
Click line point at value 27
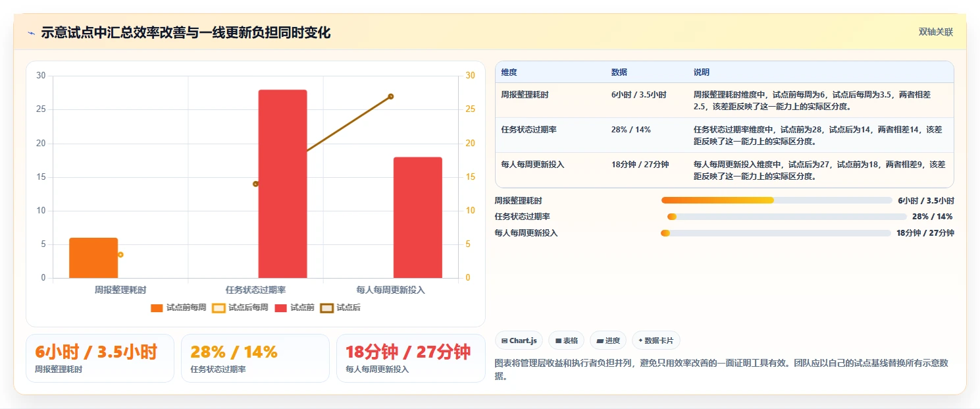[x=390, y=96]
